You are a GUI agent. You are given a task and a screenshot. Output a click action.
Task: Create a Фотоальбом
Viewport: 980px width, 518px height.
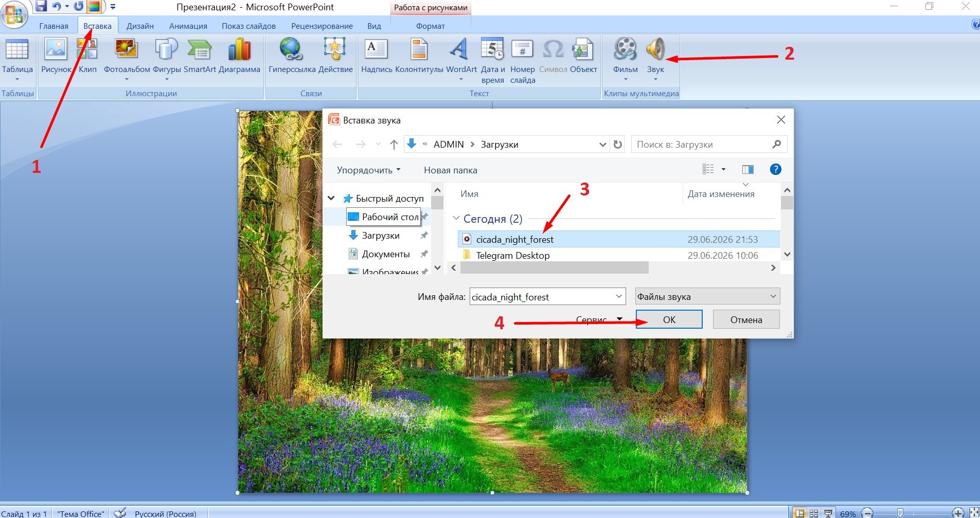(127, 59)
